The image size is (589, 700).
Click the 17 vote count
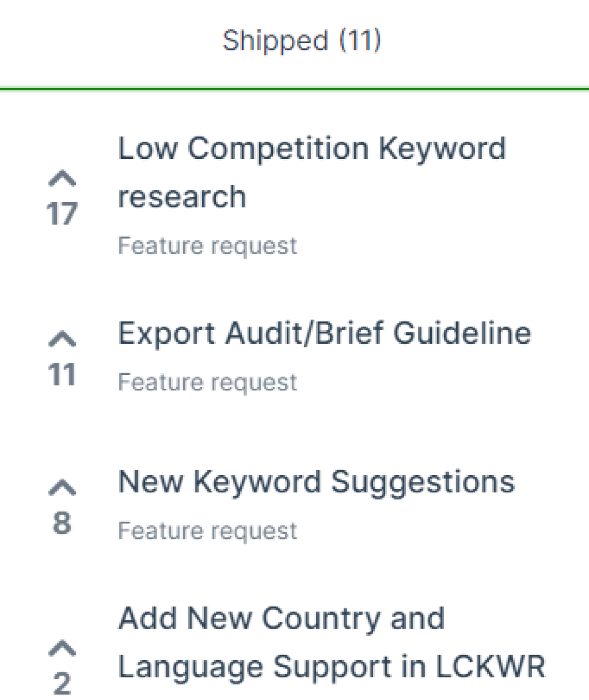point(62,214)
